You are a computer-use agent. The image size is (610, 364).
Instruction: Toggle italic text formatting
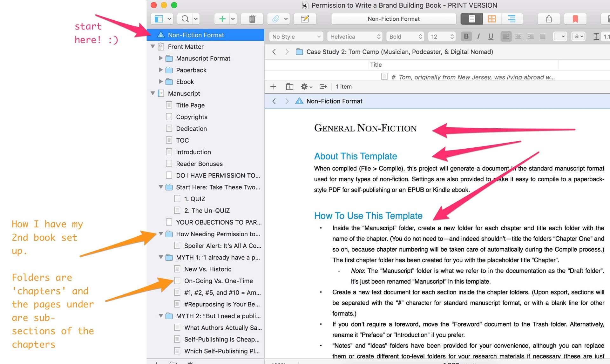[478, 37]
